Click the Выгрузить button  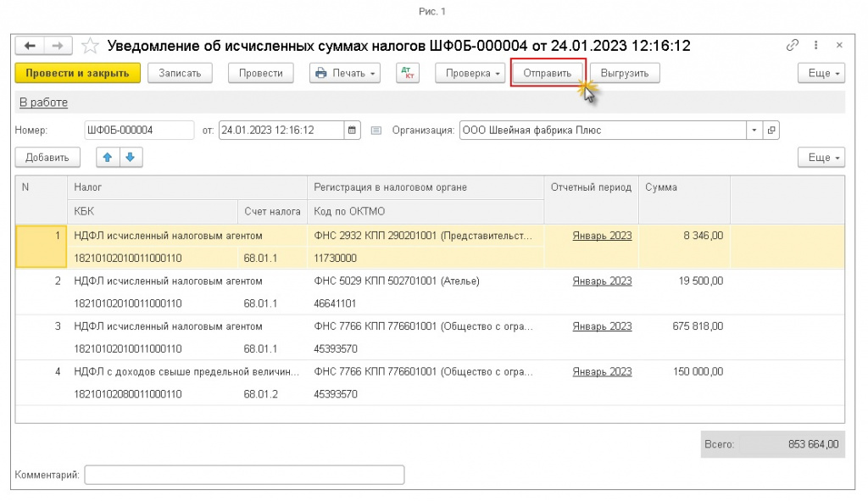tap(625, 73)
